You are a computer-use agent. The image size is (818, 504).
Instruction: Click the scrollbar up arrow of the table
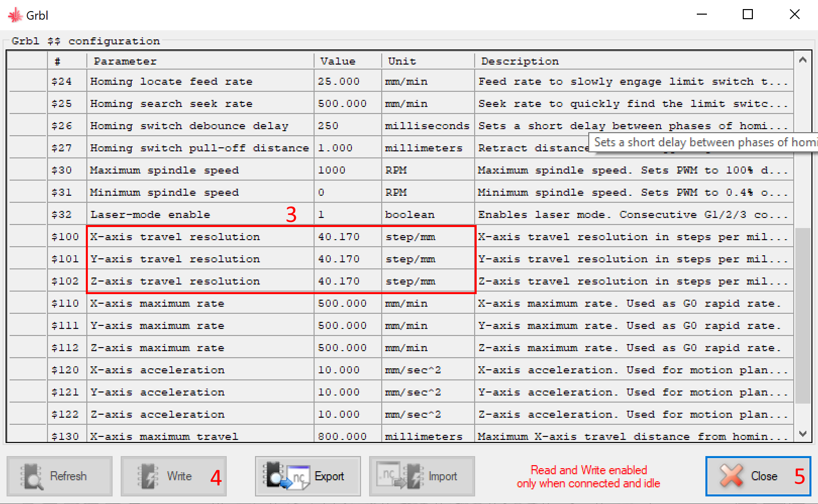tap(803, 60)
